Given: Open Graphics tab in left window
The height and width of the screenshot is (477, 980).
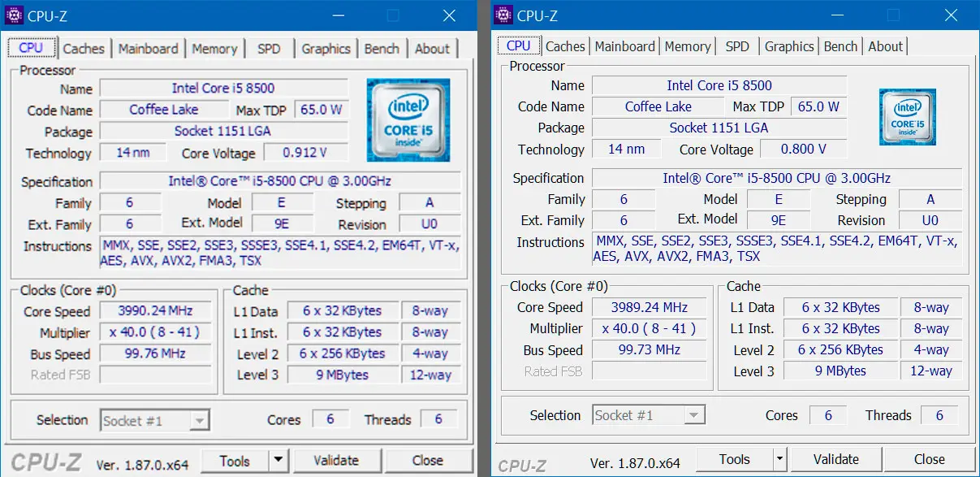Looking at the screenshot, I should (x=326, y=49).
